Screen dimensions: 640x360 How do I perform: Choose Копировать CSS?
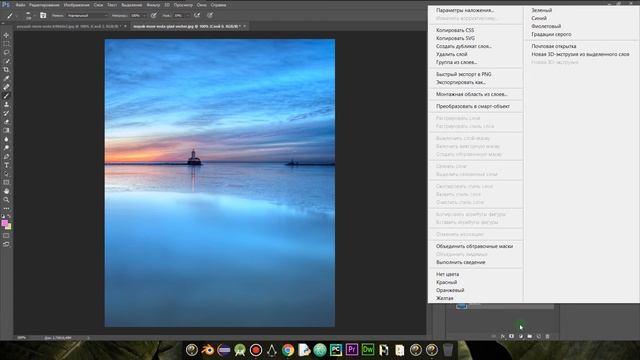click(x=455, y=30)
